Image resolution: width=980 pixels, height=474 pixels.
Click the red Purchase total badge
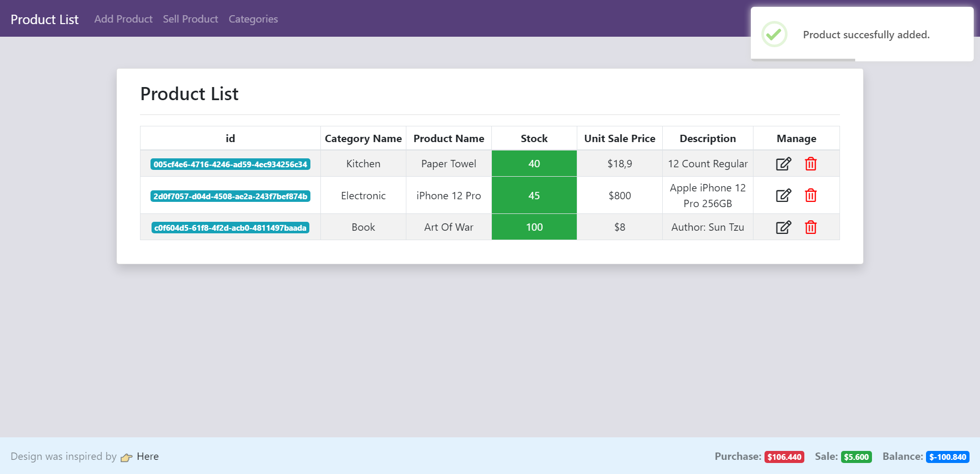pos(784,457)
